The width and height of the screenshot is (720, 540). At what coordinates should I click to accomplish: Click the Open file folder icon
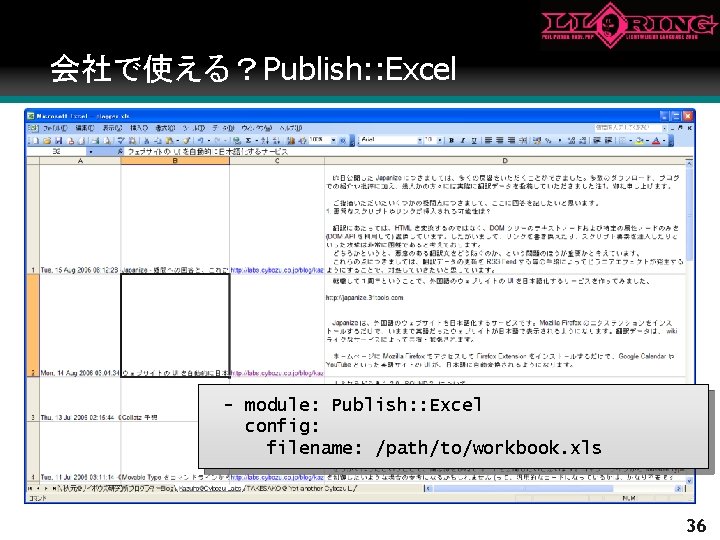pyautogui.click(x=47, y=141)
